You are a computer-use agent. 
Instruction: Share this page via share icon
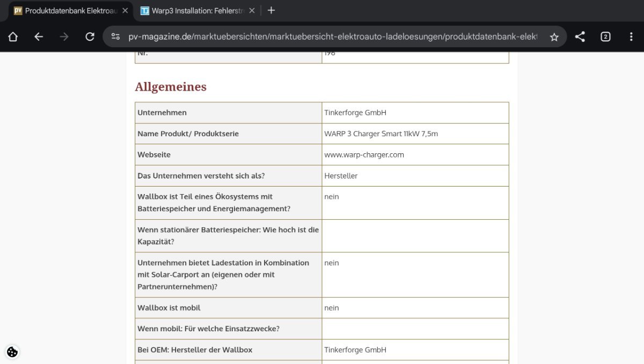(x=580, y=36)
